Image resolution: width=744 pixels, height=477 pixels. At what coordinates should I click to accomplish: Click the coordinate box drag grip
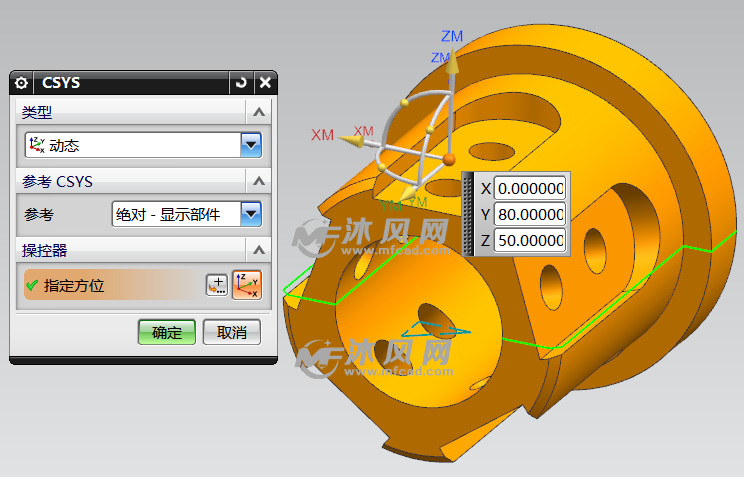click(x=468, y=214)
